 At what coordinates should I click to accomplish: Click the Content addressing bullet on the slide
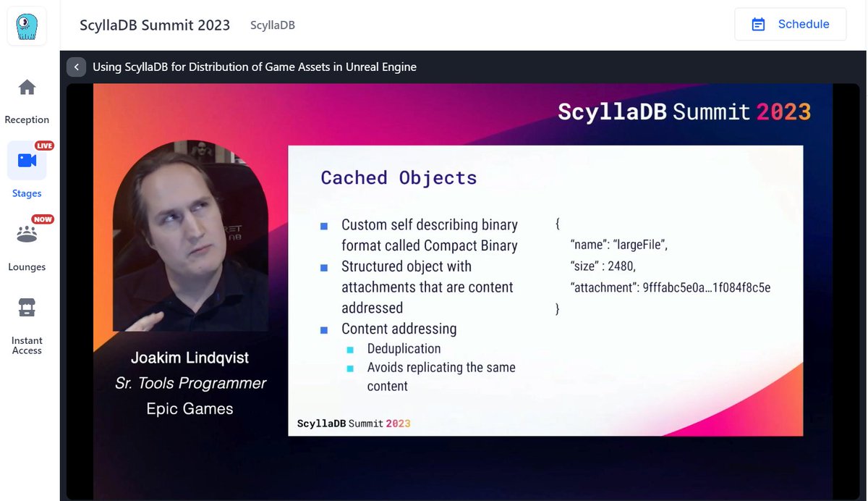399,329
